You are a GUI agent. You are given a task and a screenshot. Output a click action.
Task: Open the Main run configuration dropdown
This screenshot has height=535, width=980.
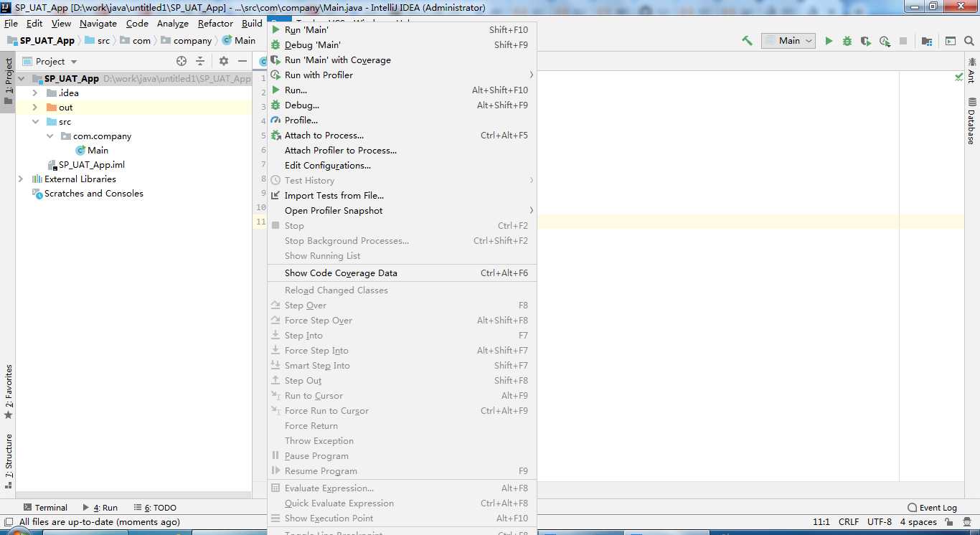788,41
